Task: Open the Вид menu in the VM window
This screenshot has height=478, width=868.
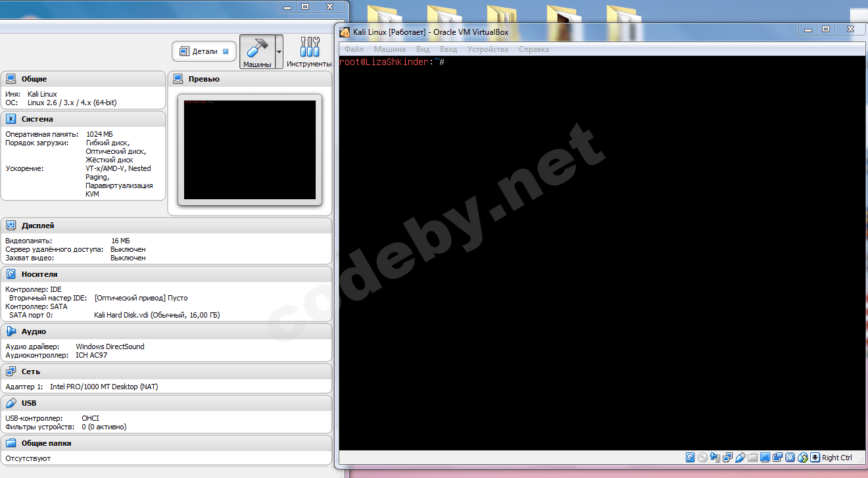Action: click(423, 49)
